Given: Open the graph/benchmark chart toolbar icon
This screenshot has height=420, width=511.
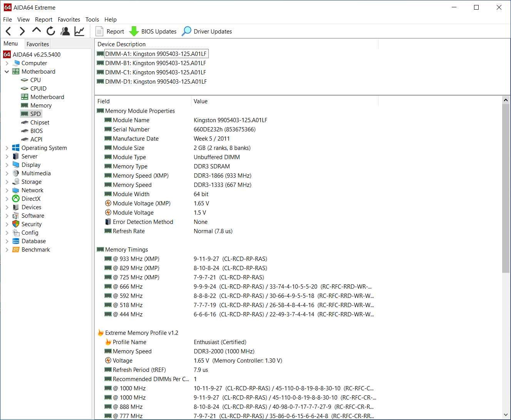Looking at the screenshot, I should click(x=79, y=31).
